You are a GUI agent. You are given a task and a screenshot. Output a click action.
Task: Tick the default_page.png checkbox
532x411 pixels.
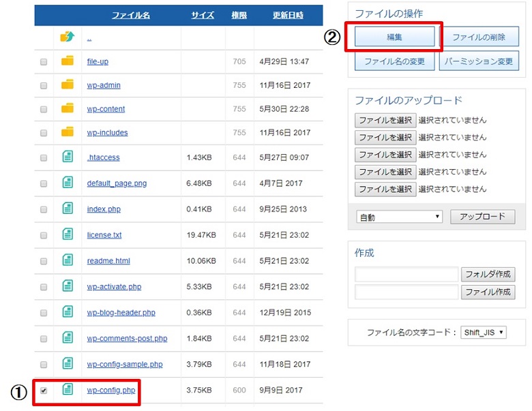click(44, 184)
